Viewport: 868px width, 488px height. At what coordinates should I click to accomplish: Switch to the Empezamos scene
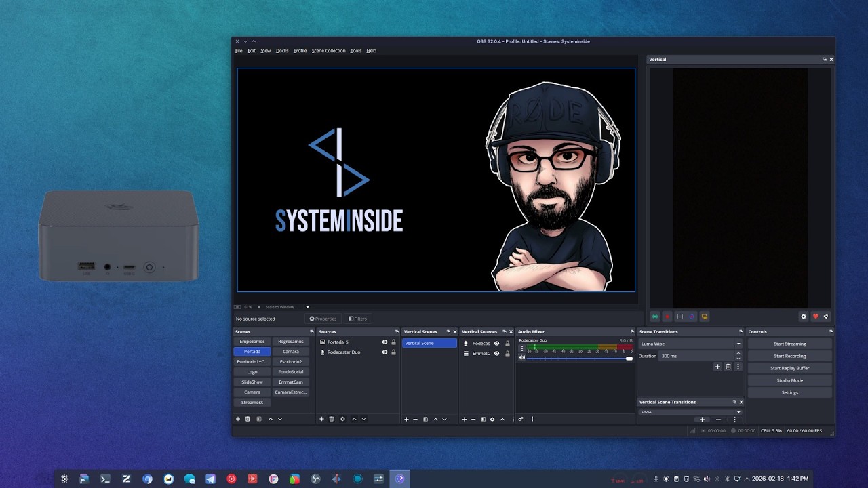coord(252,342)
